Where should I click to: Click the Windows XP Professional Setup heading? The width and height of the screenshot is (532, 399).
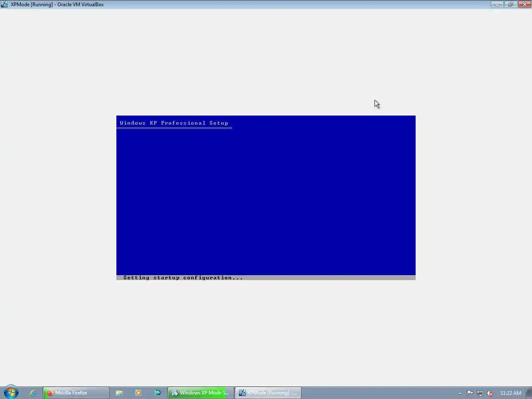pos(174,123)
